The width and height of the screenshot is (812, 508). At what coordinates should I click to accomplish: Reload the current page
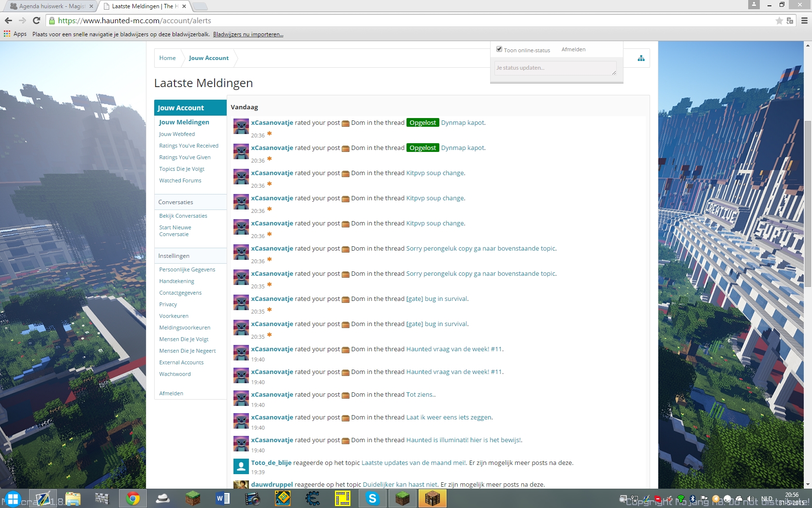pyautogui.click(x=36, y=21)
